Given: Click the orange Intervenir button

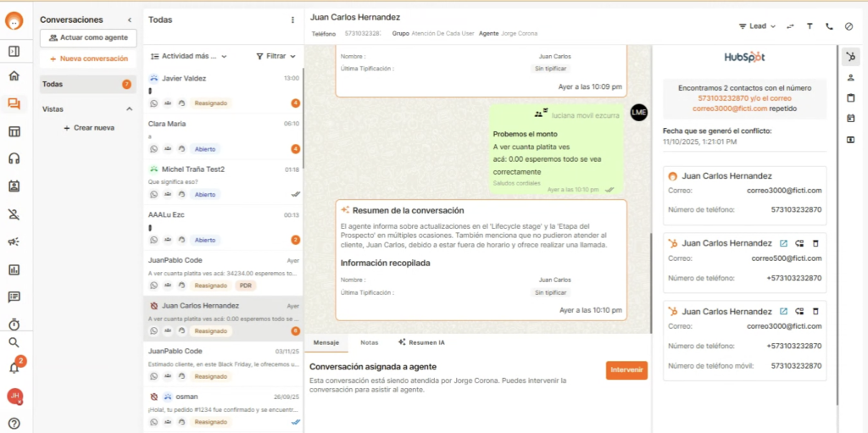Looking at the screenshot, I should 626,370.
